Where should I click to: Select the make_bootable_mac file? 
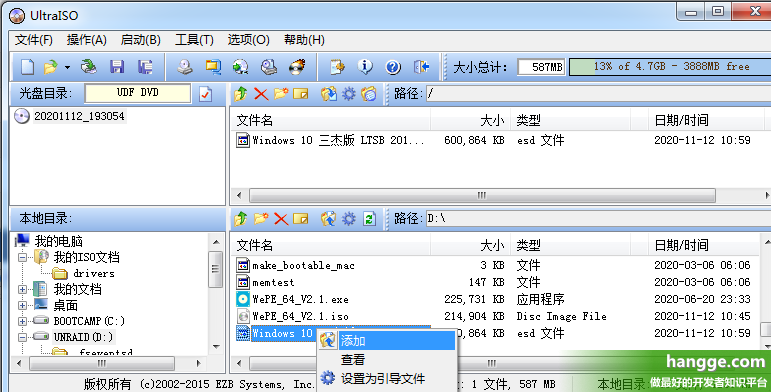pyautogui.click(x=303, y=266)
